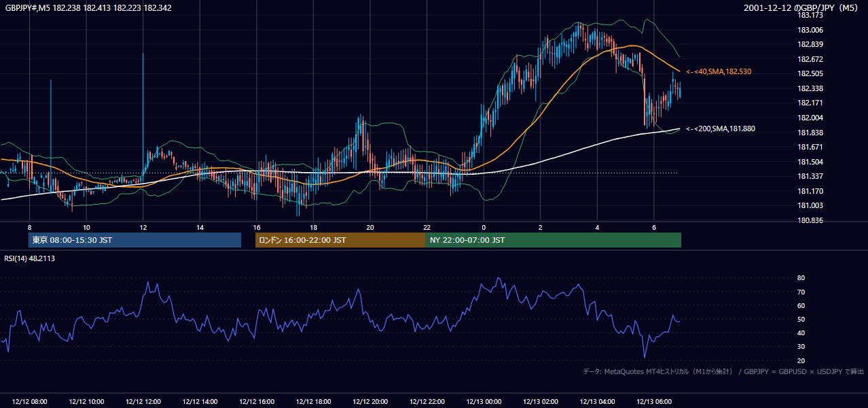Click the 12/13 00:00 bottom time label
The height and width of the screenshot is (408, 868).
[x=484, y=402]
